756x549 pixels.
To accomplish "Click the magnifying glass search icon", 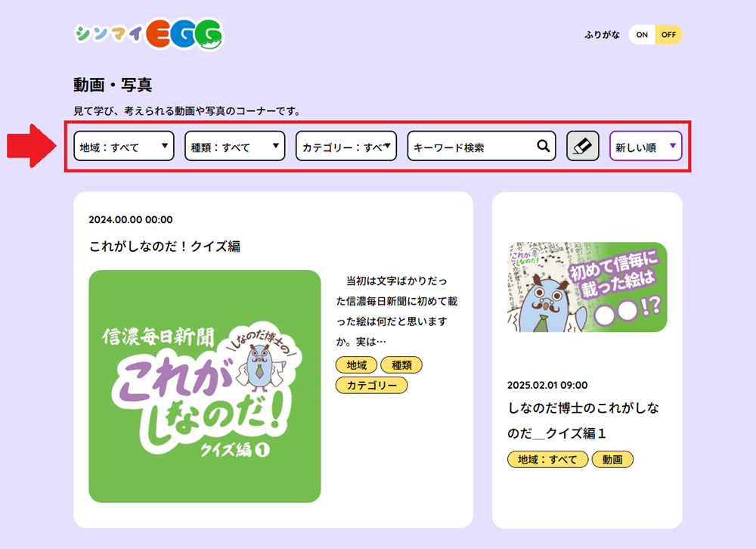I will pyautogui.click(x=543, y=147).
